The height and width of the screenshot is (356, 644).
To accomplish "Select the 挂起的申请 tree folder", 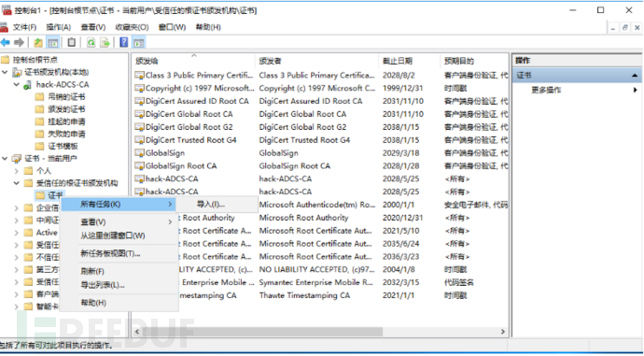I will click(66, 121).
